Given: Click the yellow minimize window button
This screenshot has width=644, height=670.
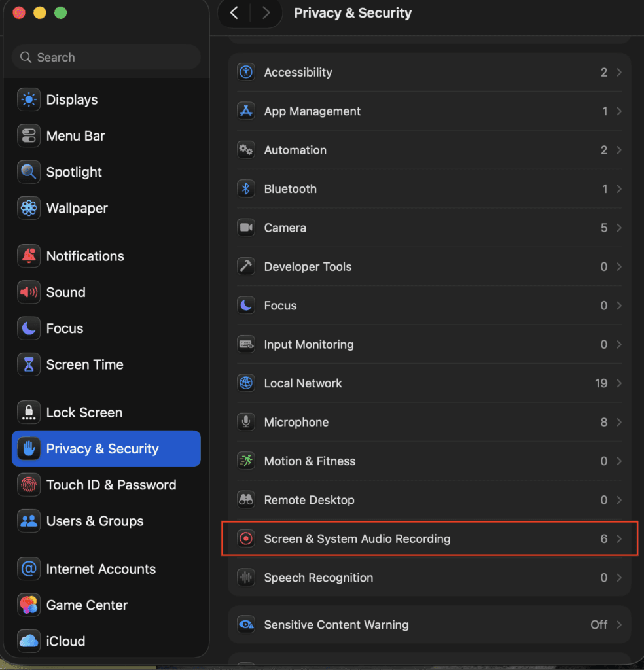Looking at the screenshot, I should tap(40, 13).
